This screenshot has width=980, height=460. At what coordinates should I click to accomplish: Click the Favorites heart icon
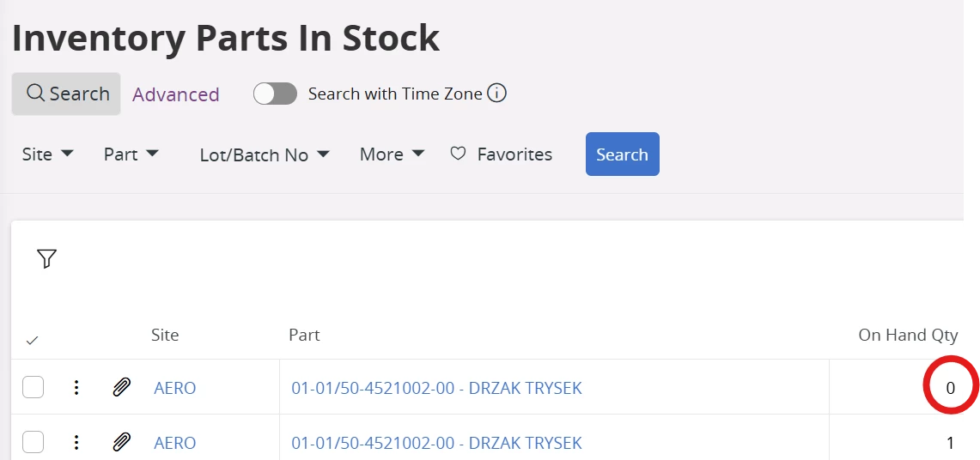click(459, 154)
